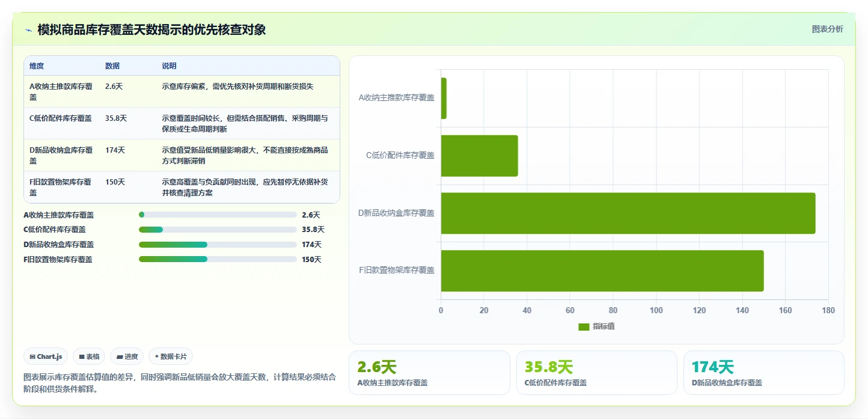Click y-axis label A收纳主推款库存覆盖 in chart

tap(397, 97)
